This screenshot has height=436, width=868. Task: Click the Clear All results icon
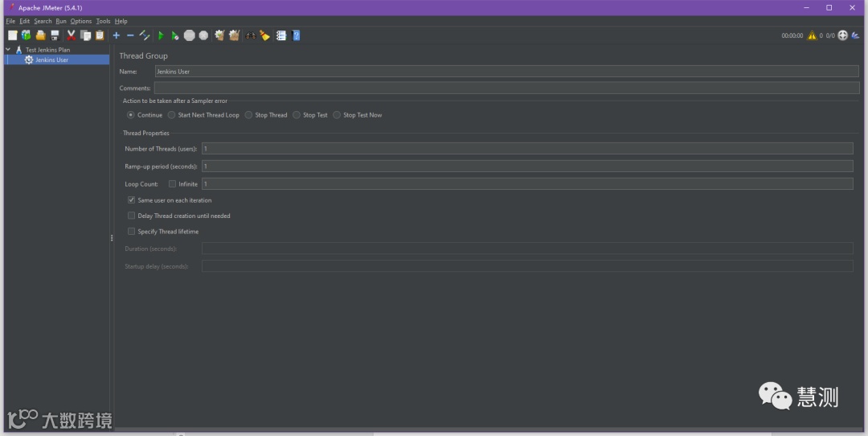234,35
